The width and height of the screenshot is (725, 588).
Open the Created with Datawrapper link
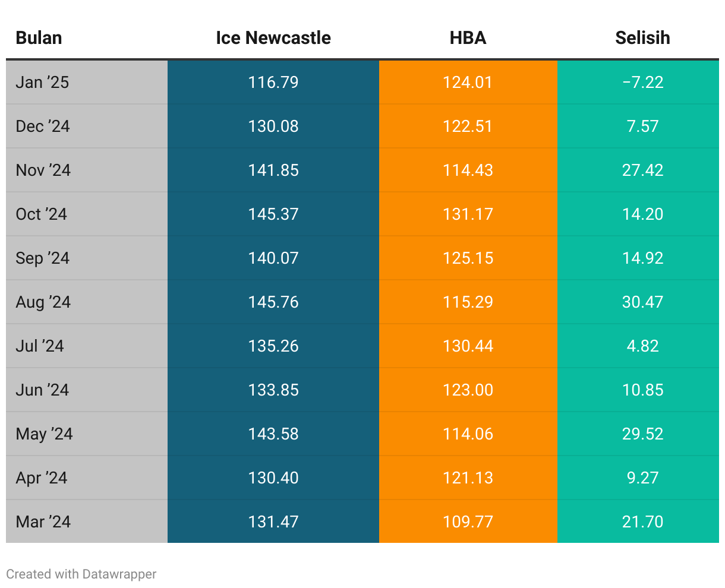point(81,574)
